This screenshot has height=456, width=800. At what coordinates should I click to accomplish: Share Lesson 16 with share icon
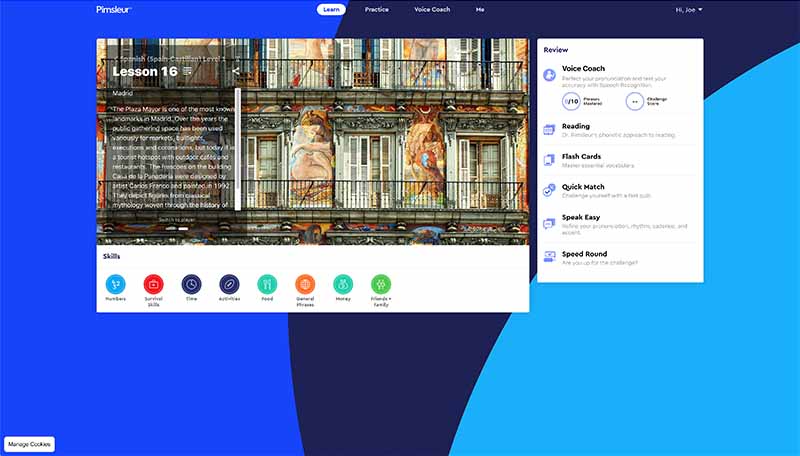pos(235,71)
